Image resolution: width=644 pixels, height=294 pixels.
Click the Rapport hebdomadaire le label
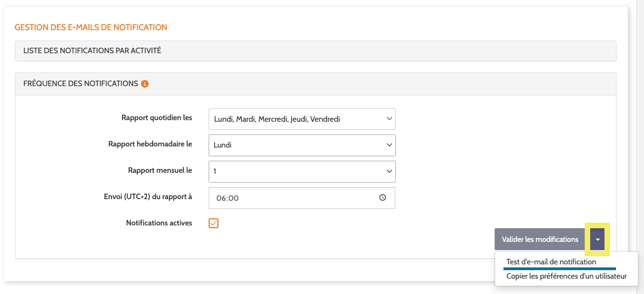pyautogui.click(x=150, y=144)
